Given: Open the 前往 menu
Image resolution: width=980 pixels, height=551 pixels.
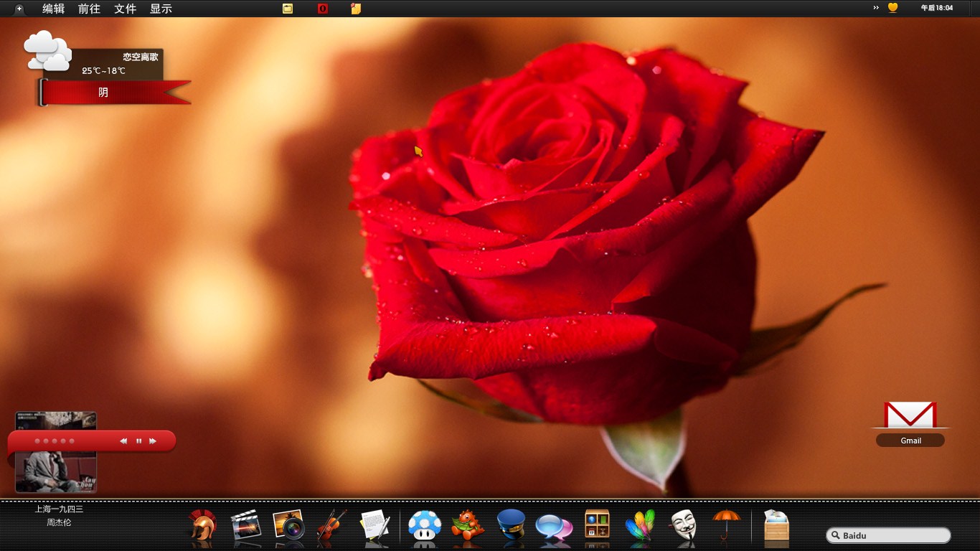Looking at the screenshot, I should click(89, 9).
